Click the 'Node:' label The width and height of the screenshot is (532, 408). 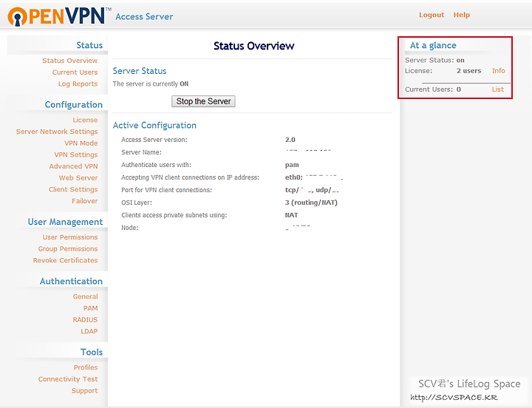[x=130, y=228]
